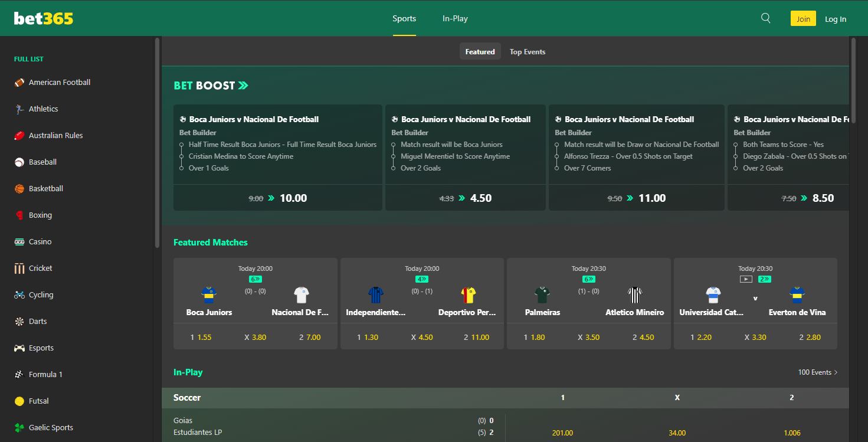Bet on Deportivo Pereira win at 11.00
Viewport: 868px width, 442px height.
coord(477,338)
